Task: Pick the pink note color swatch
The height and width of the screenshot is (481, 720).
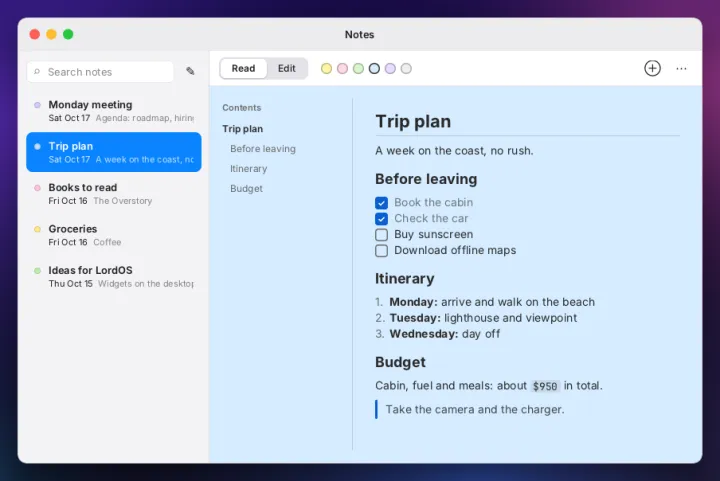Action: pos(343,68)
